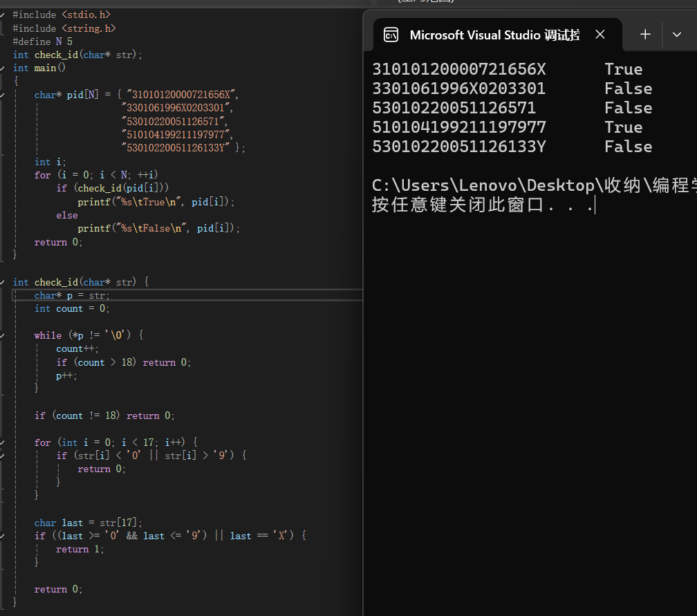Collapse the if ((last >= '0') block
This screenshot has width=697, height=616.
point(3,536)
